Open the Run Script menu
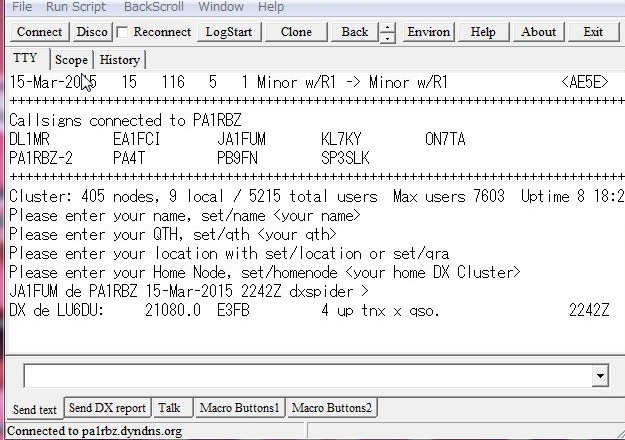 75,7
